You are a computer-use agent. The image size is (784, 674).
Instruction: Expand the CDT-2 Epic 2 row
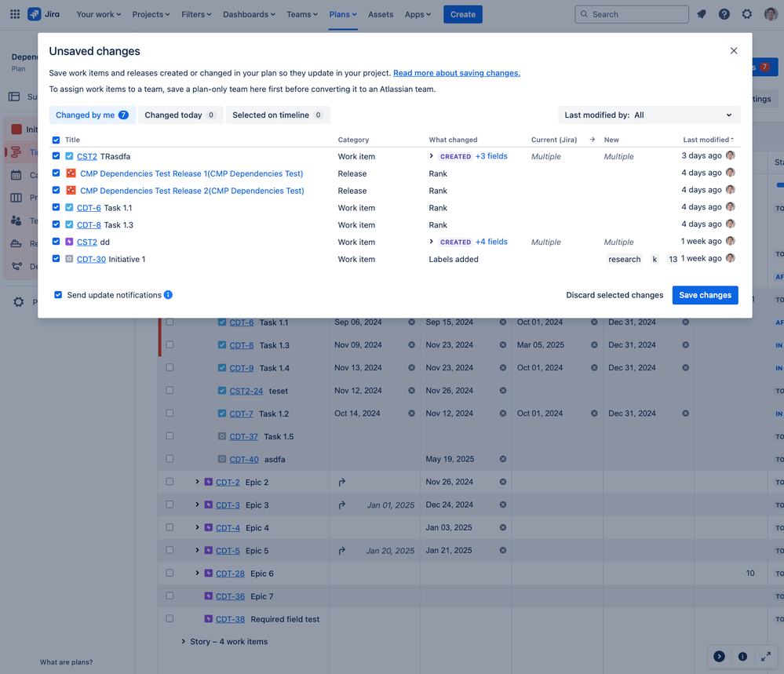point(197,482)
